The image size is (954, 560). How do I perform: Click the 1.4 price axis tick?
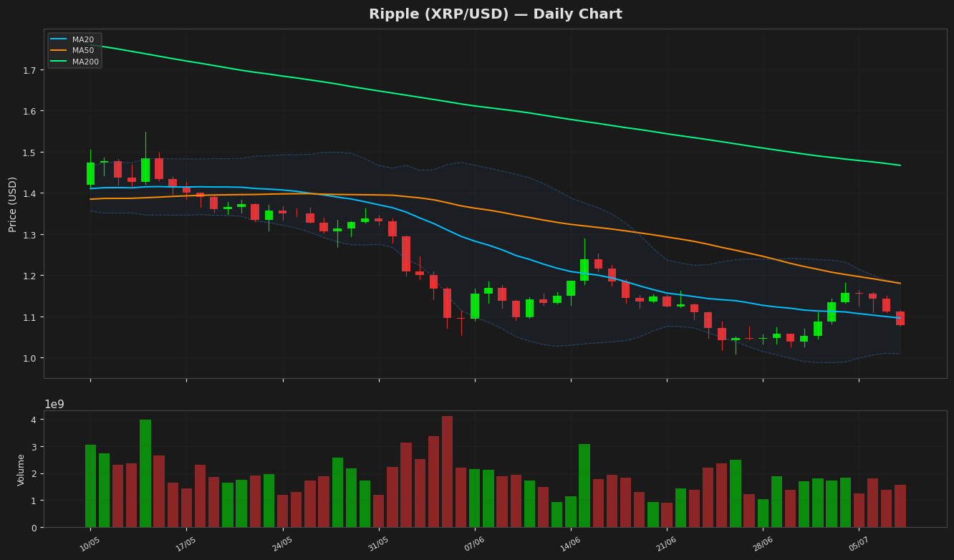tap(29, 193)
